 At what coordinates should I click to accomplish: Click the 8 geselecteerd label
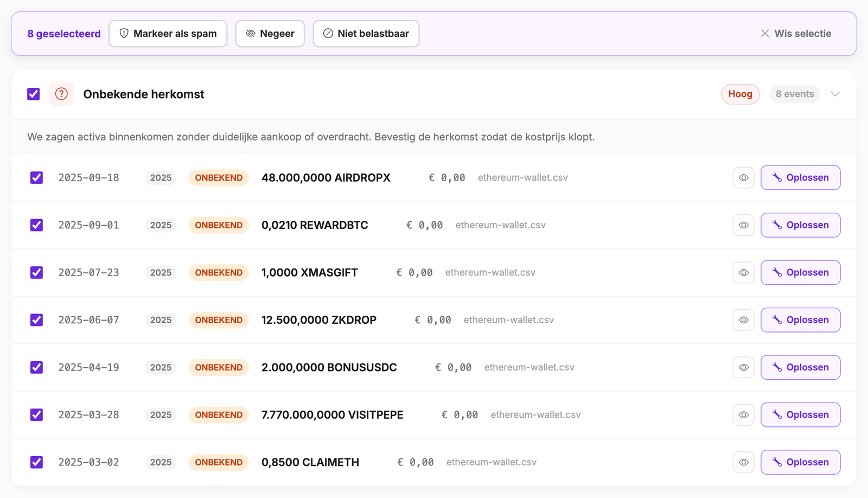(x=64, y=34)
